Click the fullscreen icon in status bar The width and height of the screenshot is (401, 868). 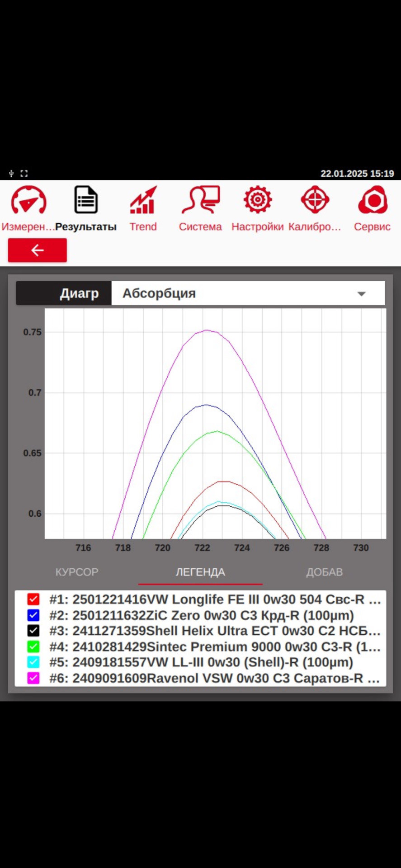tap(24, 173)
